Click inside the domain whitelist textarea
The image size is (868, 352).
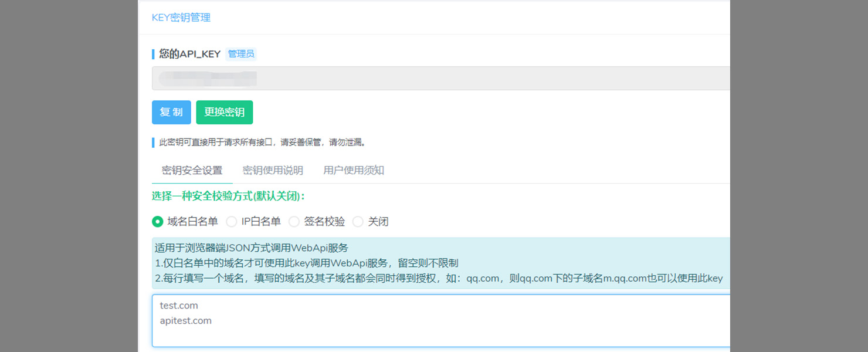441,320
